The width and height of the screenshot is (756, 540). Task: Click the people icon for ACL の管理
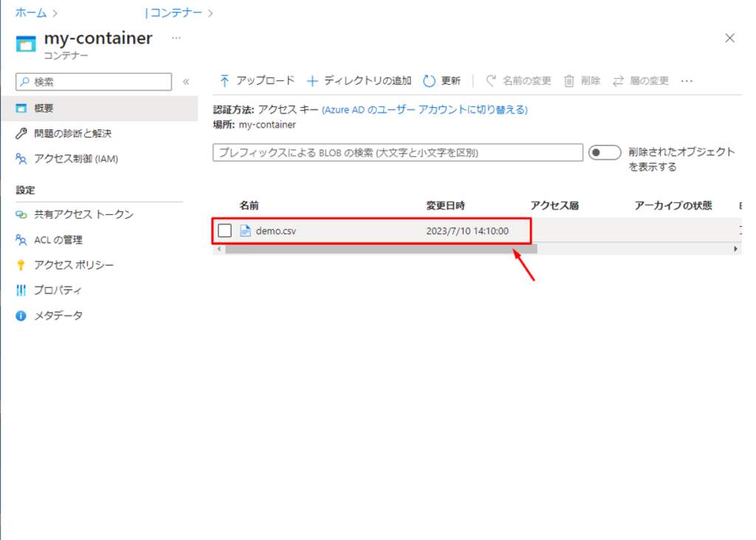[21, 239]
